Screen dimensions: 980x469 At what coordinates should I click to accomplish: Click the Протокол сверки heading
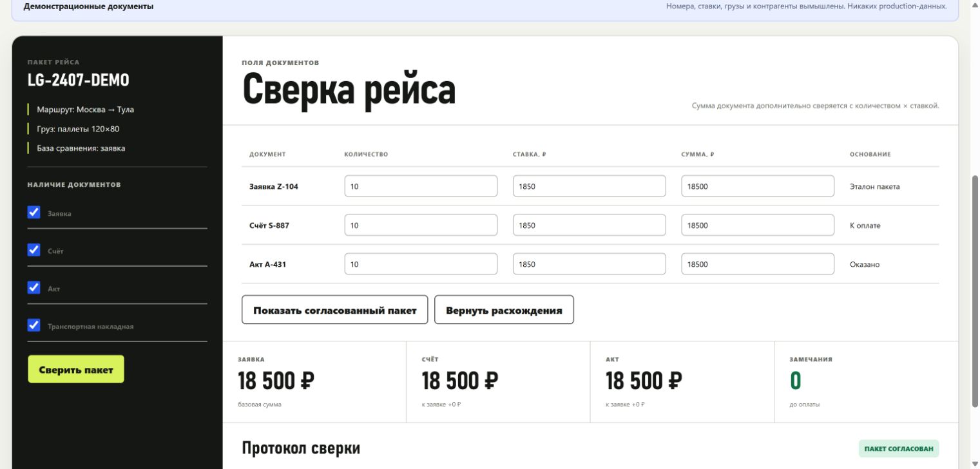coord(301,448)
